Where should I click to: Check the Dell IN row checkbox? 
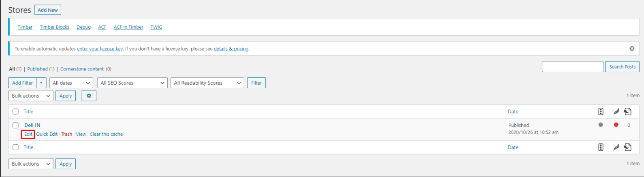pyautogui.click(x=15, y=125)
